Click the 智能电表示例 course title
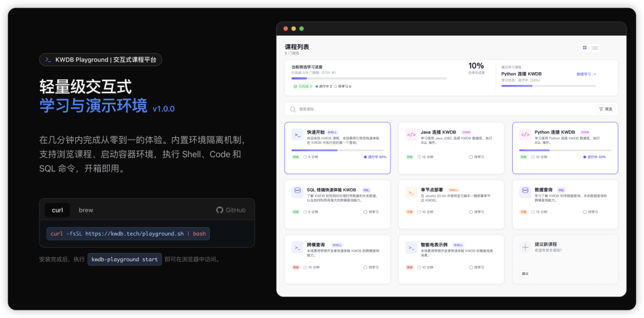The width and height of the screenshot is (644, 318). coord(434,245)
